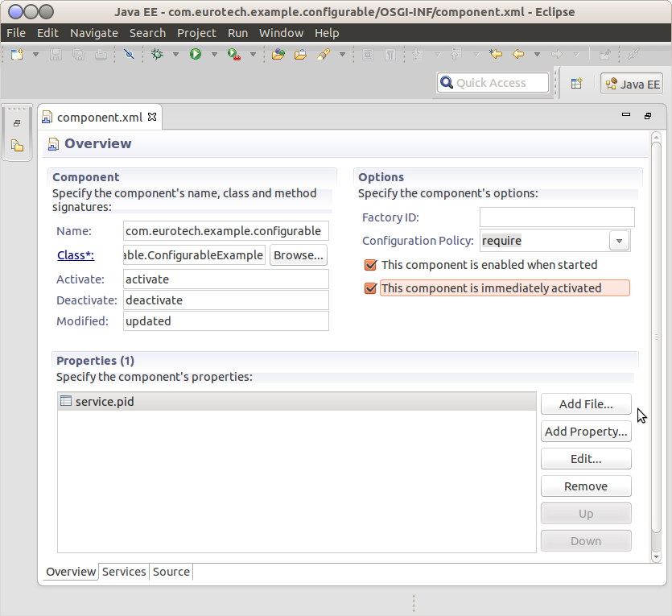
Task: Click the Modified input field
Action: coord(226,321)
